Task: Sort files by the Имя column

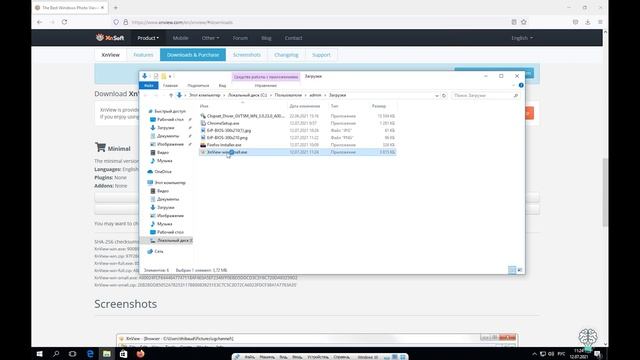Action: click(204, 106)
